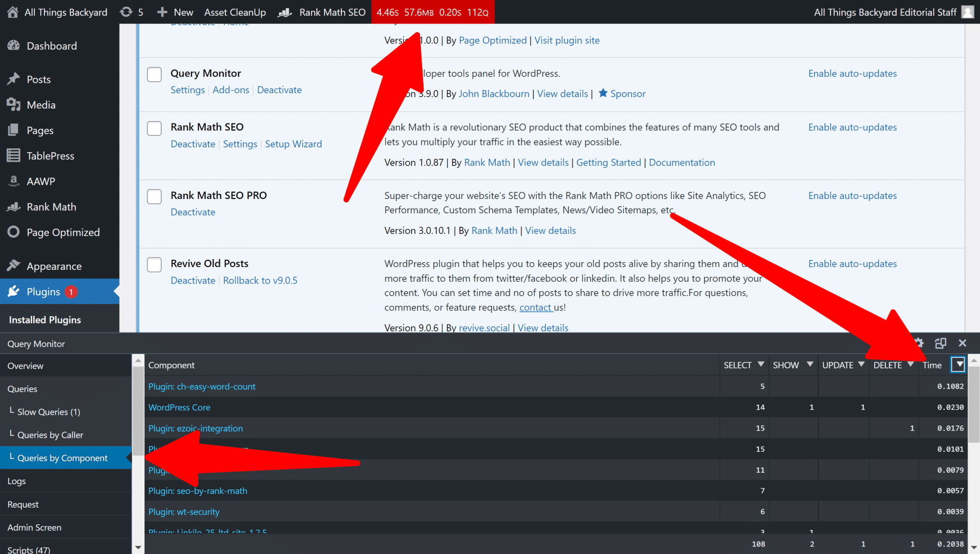Deactivate the Rank Math SEO plugin
Viewport: 980px width, 554px height.
[x=193, y=144]
